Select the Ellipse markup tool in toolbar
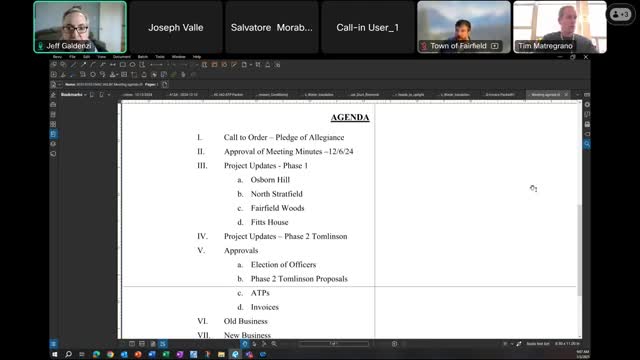This screenshot has height=360, width=640. pyautogui.click(x=132, y=64)
